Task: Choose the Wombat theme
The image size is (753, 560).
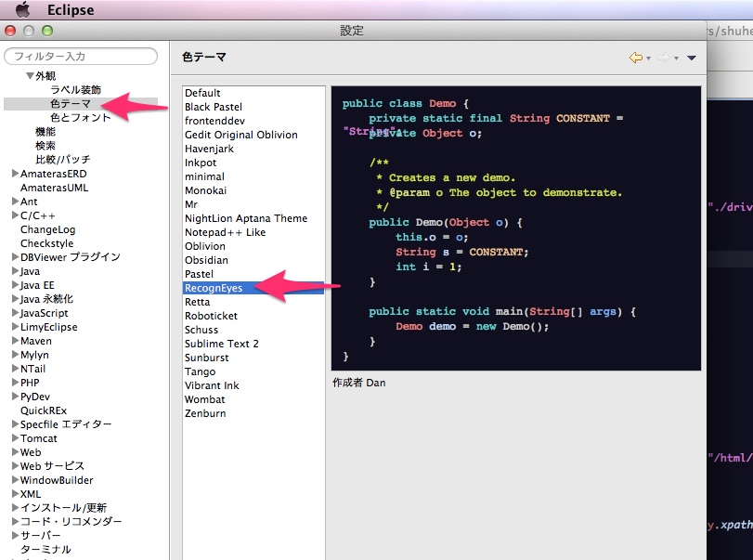Action: tap(205, 399)
